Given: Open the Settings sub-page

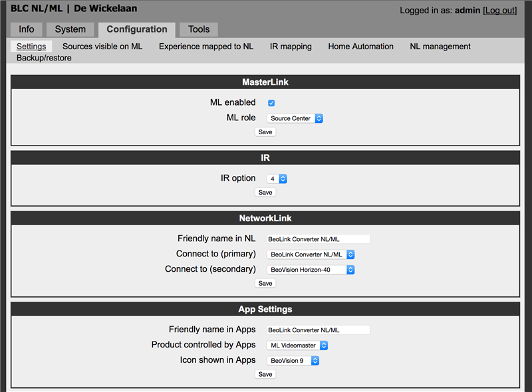Looking at the screenshot, I should click(x=31, y=47).
